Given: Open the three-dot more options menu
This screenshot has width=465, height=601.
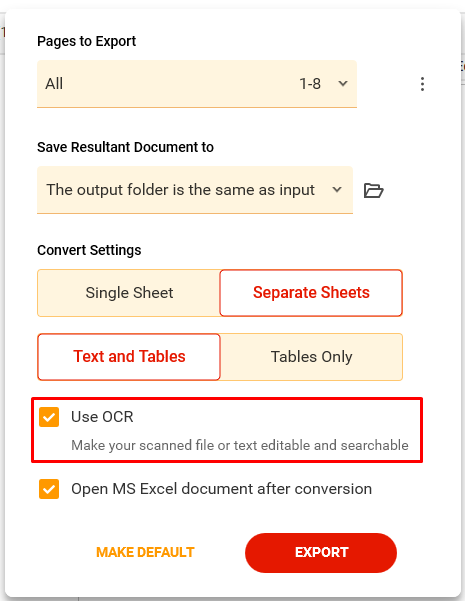Looking at the screenshot, I should pos(422,84).
